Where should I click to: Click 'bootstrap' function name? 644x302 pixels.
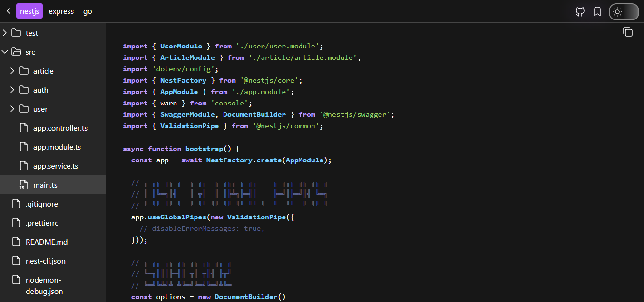205,149
